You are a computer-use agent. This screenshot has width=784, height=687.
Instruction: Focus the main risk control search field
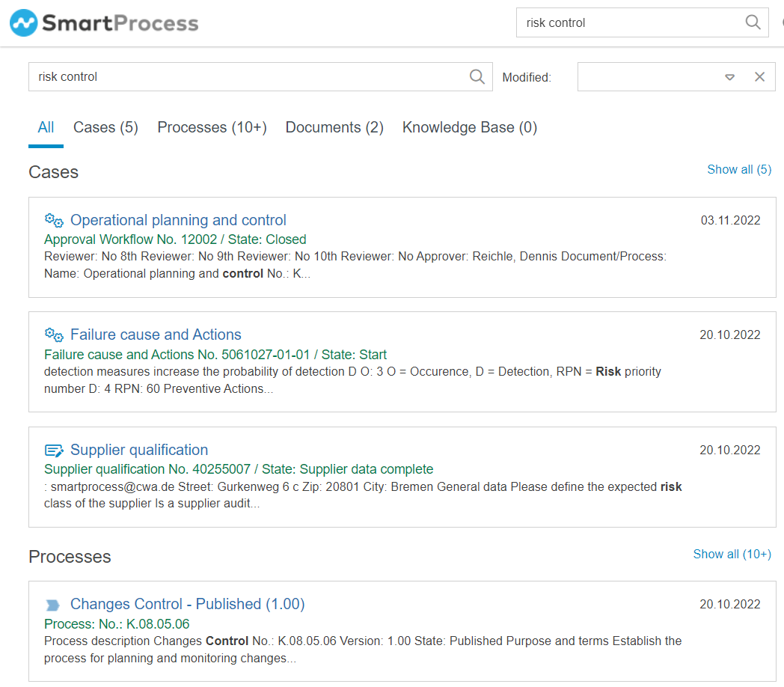point(247,76)
